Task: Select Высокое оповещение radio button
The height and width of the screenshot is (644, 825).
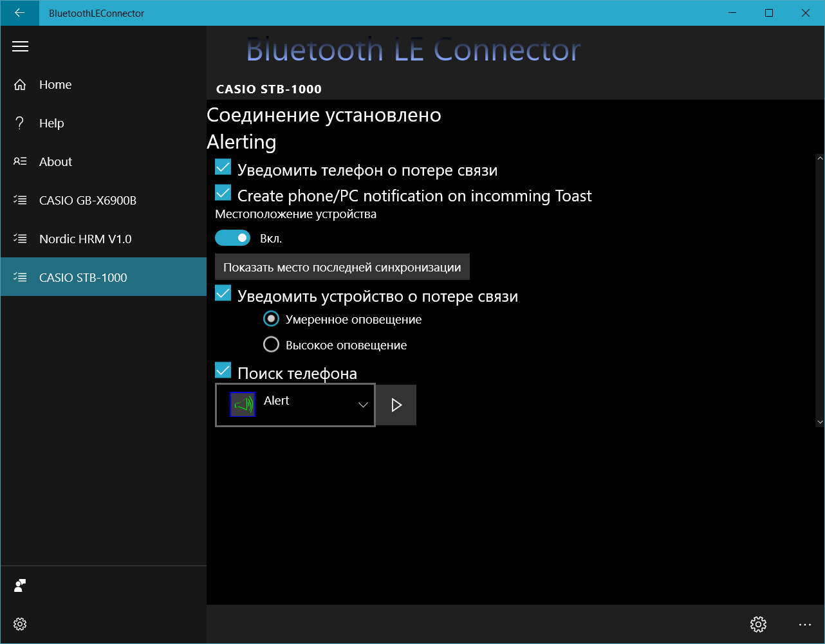Action: (x=272, y=344)
